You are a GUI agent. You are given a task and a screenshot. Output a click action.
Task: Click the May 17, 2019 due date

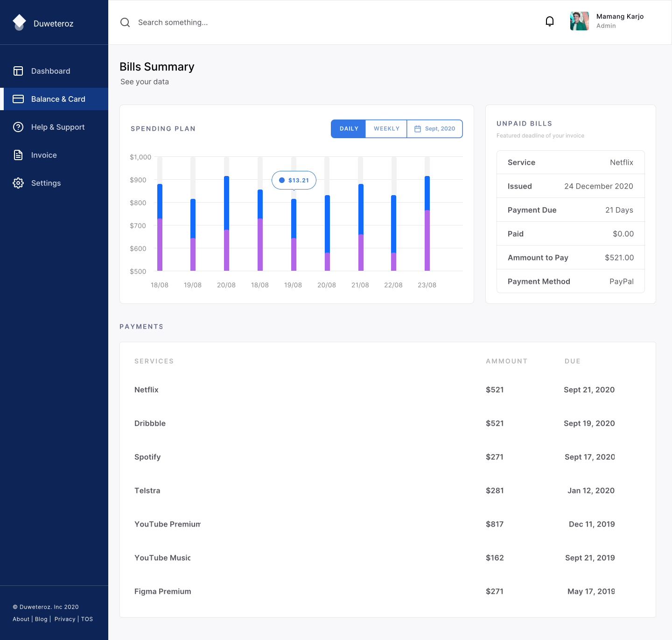[x=591, y=591]
